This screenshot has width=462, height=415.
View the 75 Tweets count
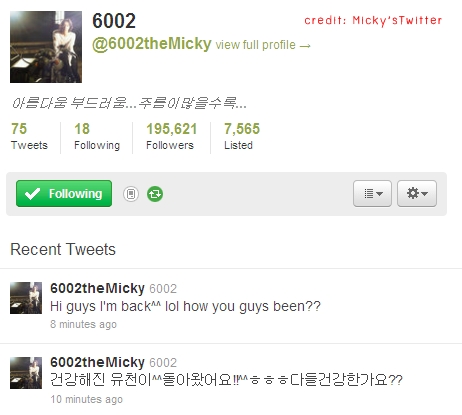[x=29, y=136]
